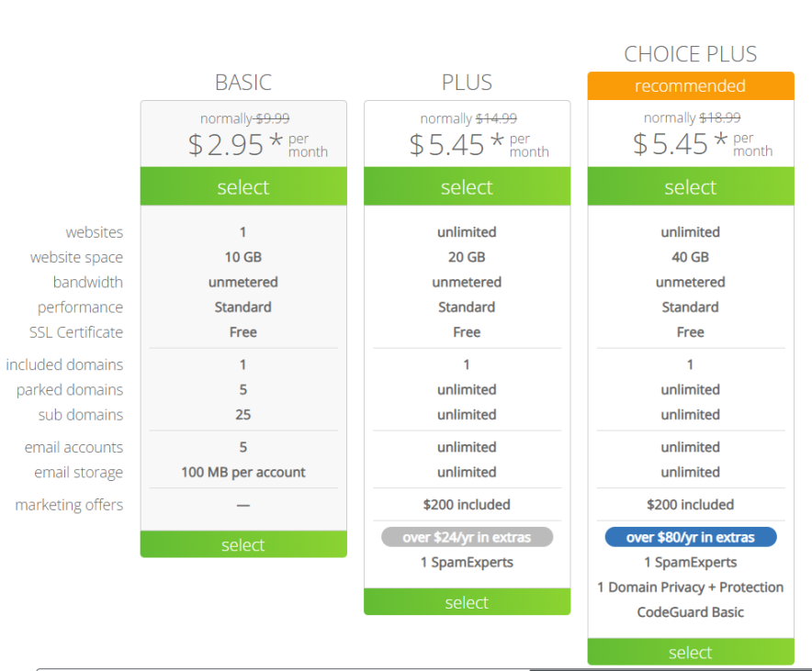Select the CHOICE PLUS recommended plan
The image size is (812, 671).
click(690, 186)
